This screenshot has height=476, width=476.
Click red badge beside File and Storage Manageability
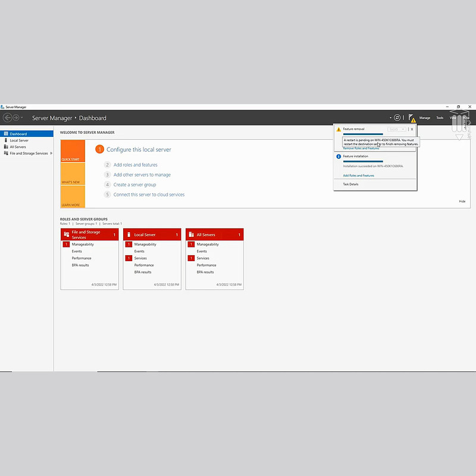tap(66, 245)
